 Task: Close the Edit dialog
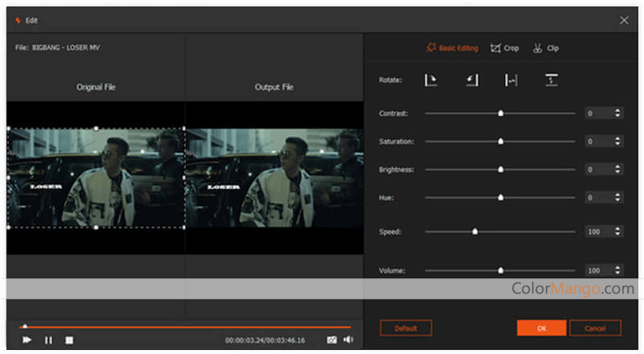(x=624, y=20)
